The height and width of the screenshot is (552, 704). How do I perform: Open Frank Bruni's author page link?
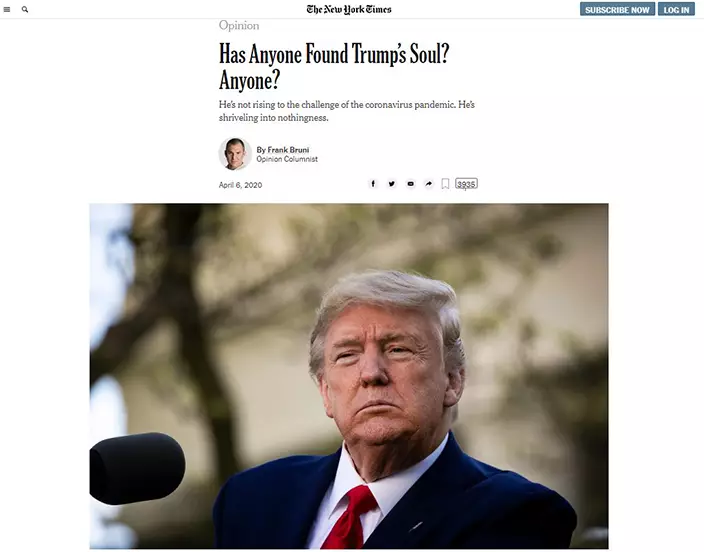(288, 150)
